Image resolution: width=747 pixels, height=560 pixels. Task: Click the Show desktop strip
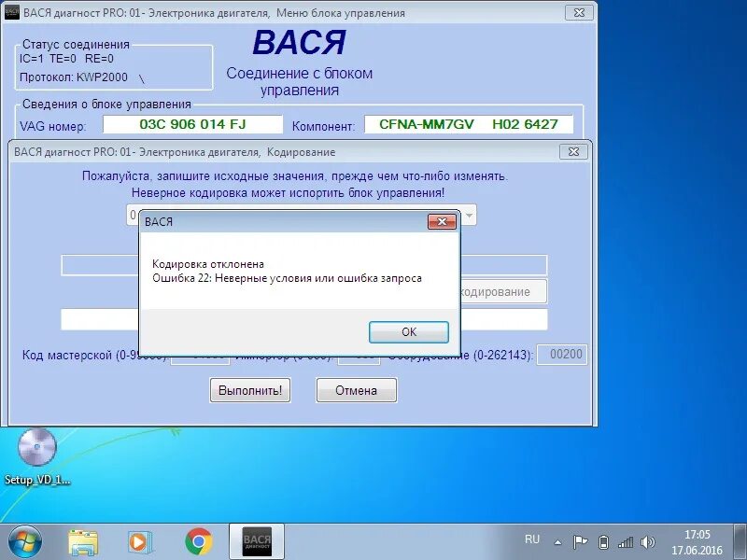(740, 542)
